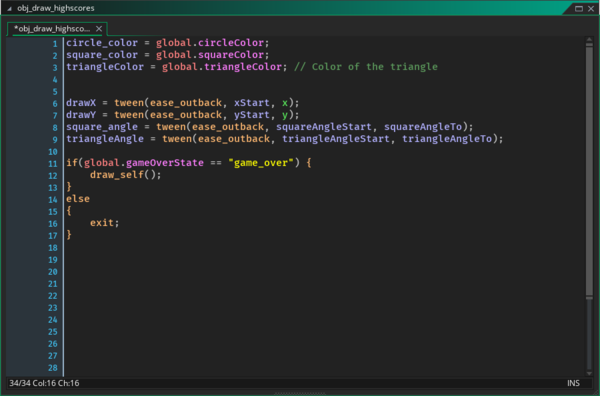Image resolution: width=600 pixels, height=396 pixels.
Task: Click line number 20 in gutter
Action: 53,272
